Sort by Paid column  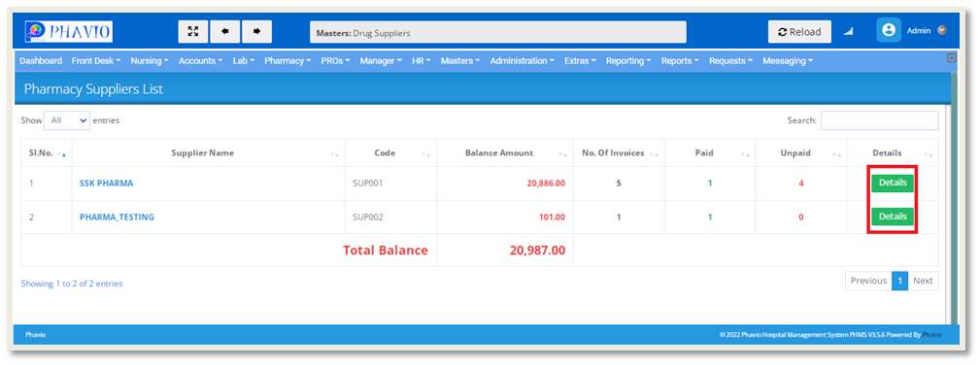[x=710, y=153]
